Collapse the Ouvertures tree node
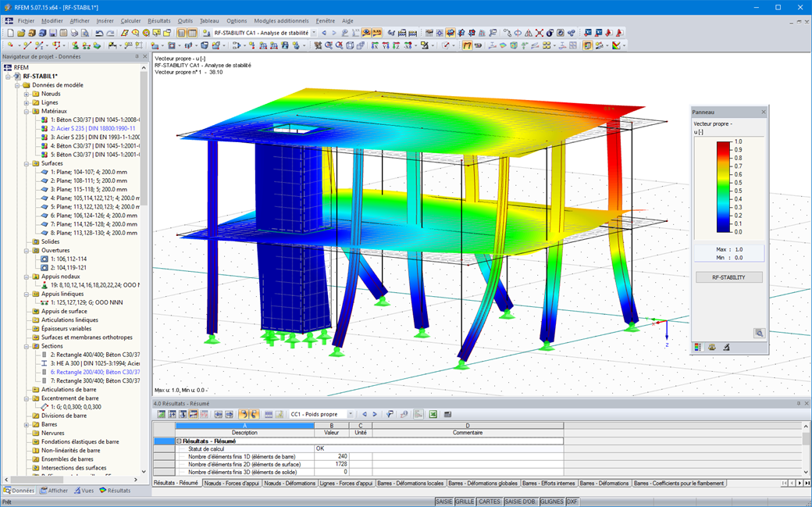 [x=27, y=251]
